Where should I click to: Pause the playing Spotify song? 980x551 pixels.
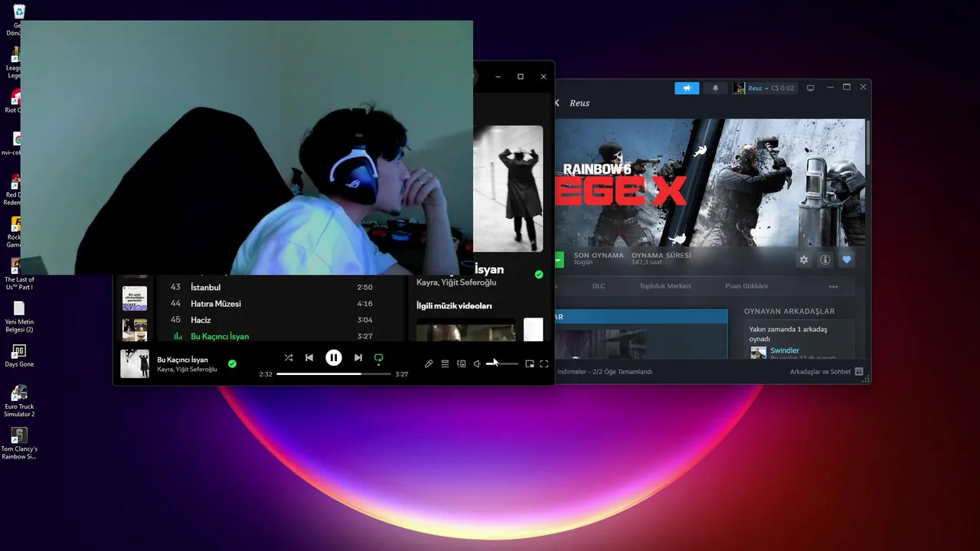coord(334,357)
